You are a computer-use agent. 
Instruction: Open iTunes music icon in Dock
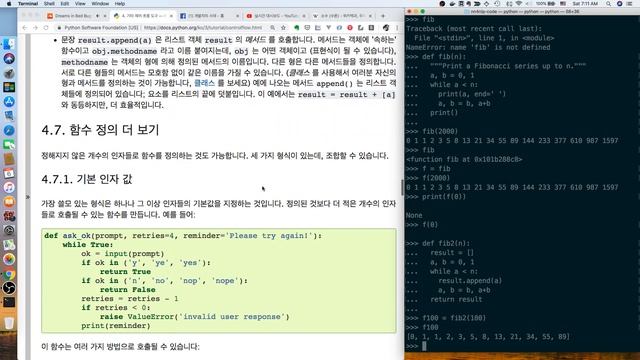pyautogui.click(x=9, y=187)
